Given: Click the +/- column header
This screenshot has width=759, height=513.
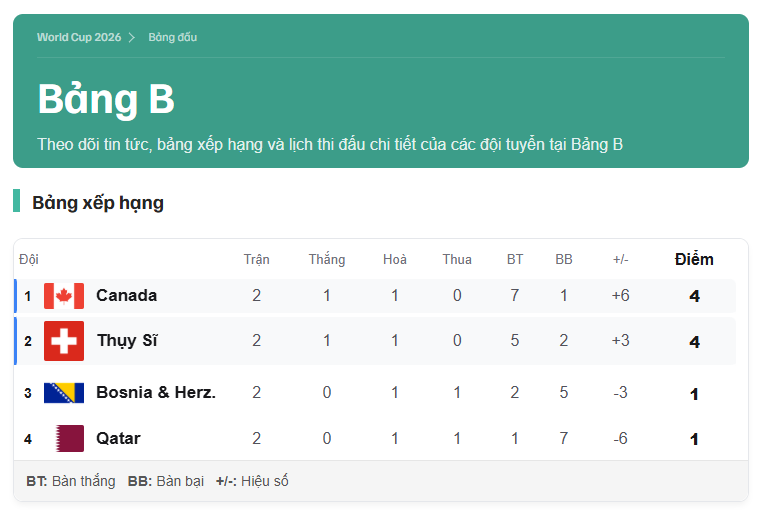Looking at the screenshot, I should (621, 259).
